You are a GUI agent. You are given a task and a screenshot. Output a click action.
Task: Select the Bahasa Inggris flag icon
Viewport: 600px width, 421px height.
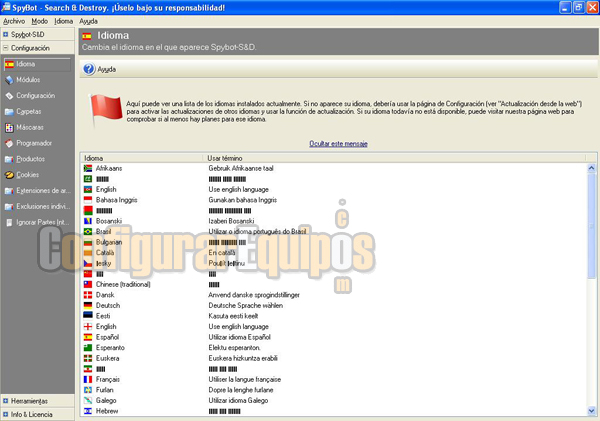tap(88, 200)
